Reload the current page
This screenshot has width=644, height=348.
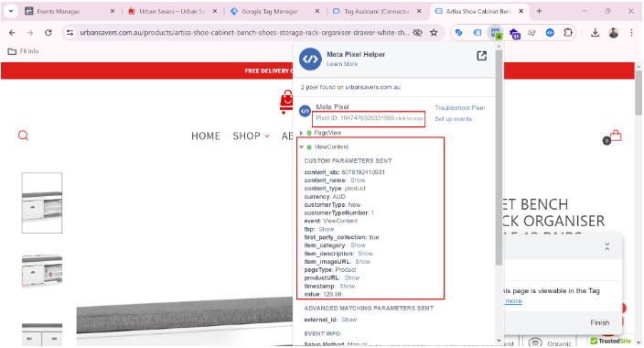pyautogui.click(x=48, y=32)
